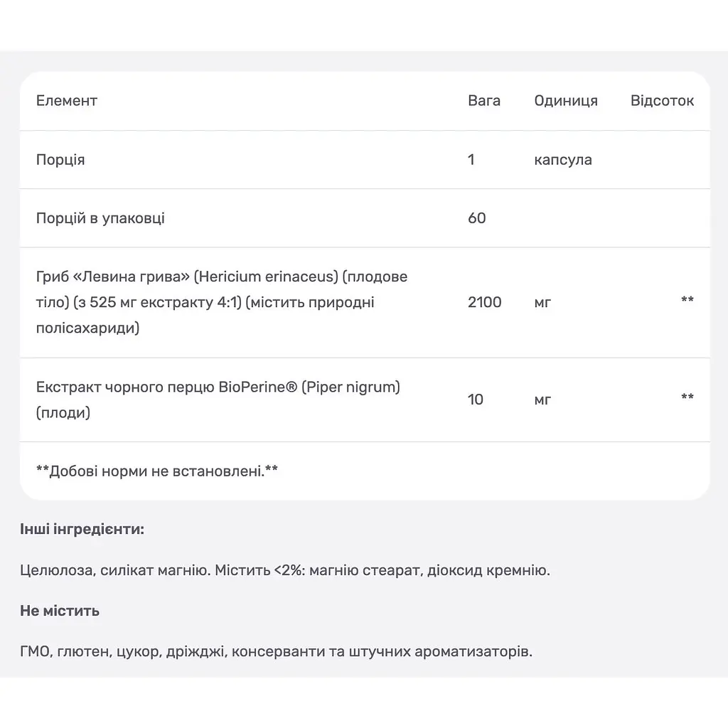Image resolution: width=728 pixels, height=728 pixels.
Task: Click the Елемент column header
Action: tap(66, 101)
